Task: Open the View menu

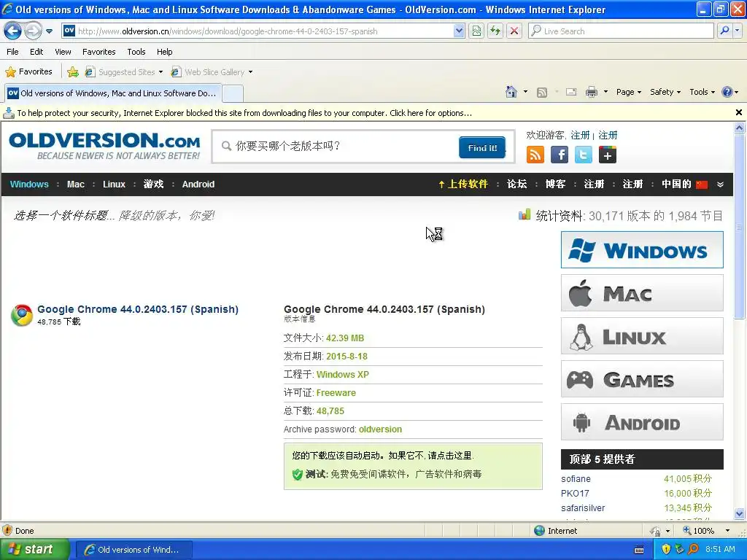Action: pyautogui.click(x=63, y=52)
